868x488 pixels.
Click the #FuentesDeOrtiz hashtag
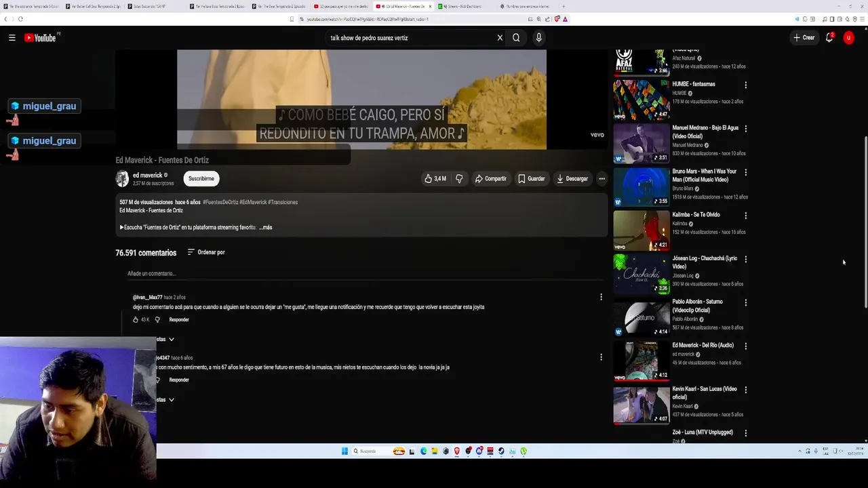tap(220, 202)
